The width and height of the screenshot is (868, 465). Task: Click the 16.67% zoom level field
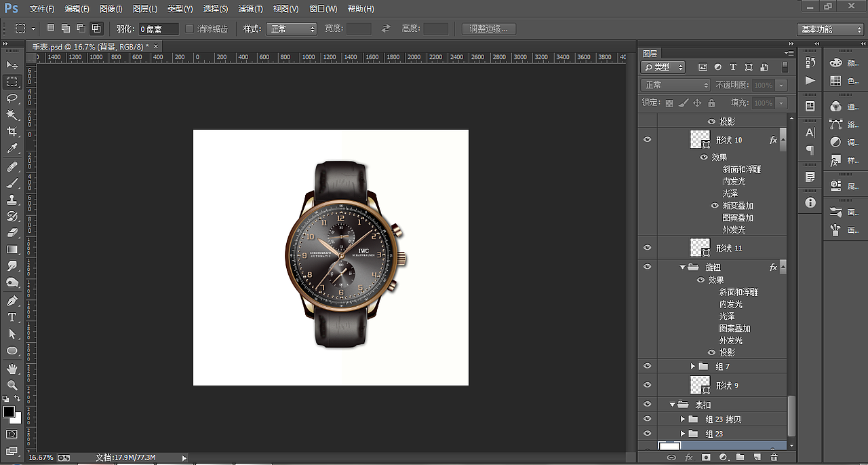pos(41,458)
